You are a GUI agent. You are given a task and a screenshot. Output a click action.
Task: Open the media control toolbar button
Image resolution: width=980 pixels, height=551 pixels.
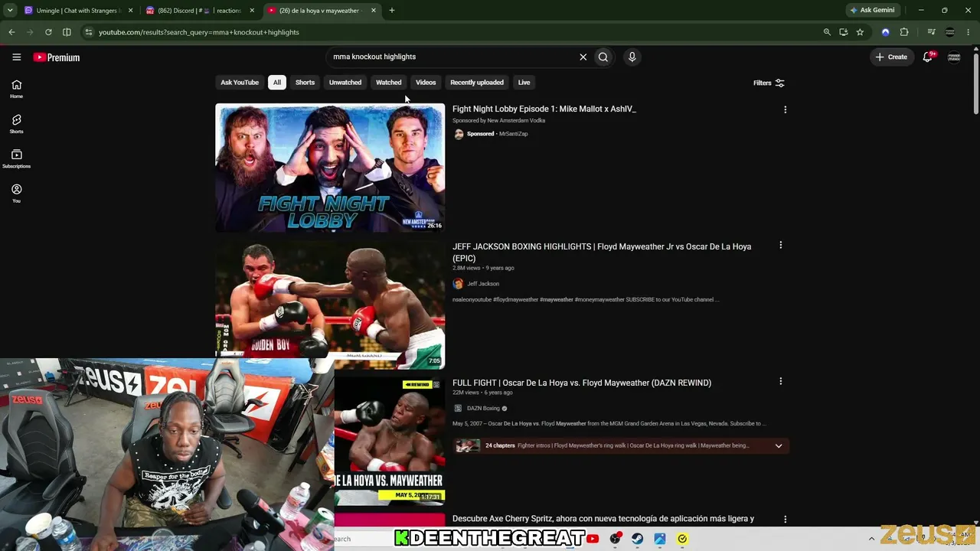[931, 32]
